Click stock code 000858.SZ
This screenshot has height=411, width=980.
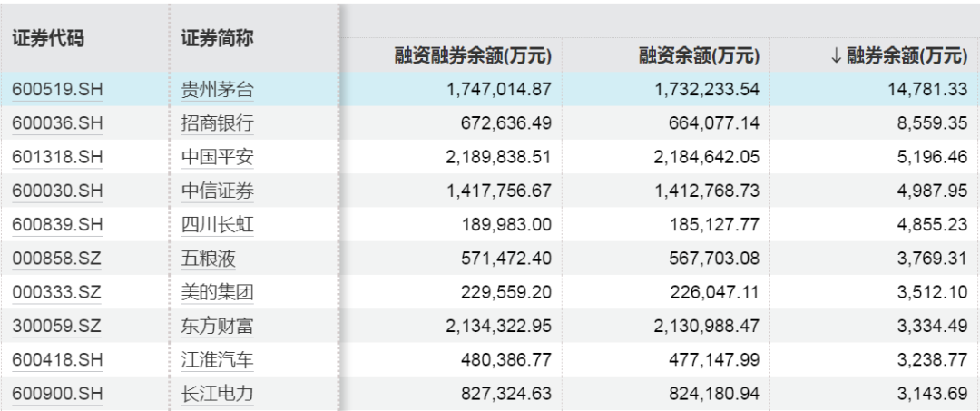coord(57,259)
